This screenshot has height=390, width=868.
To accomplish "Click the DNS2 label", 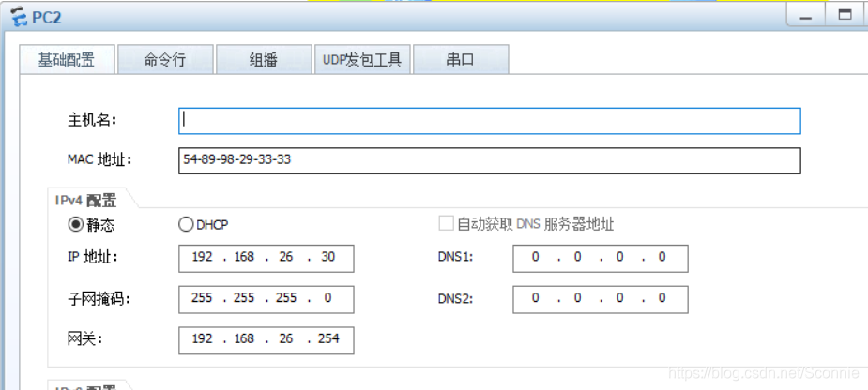I will tap(456, 299).
